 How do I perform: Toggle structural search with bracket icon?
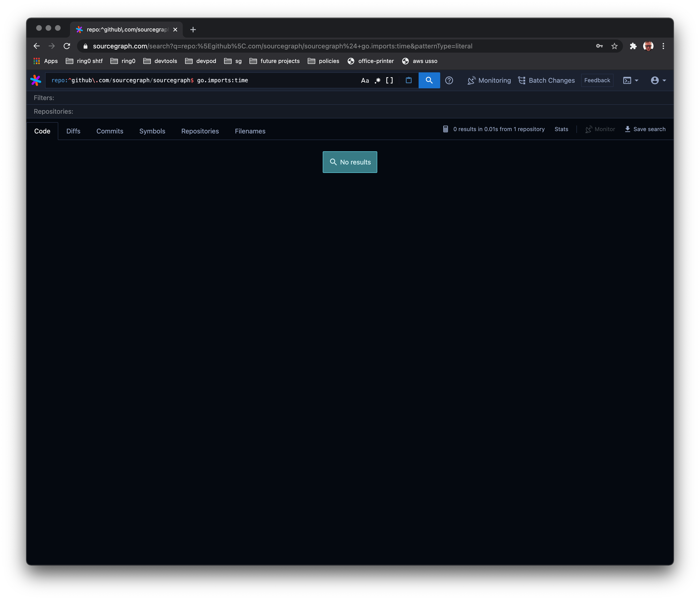click(x=389, y=80)
